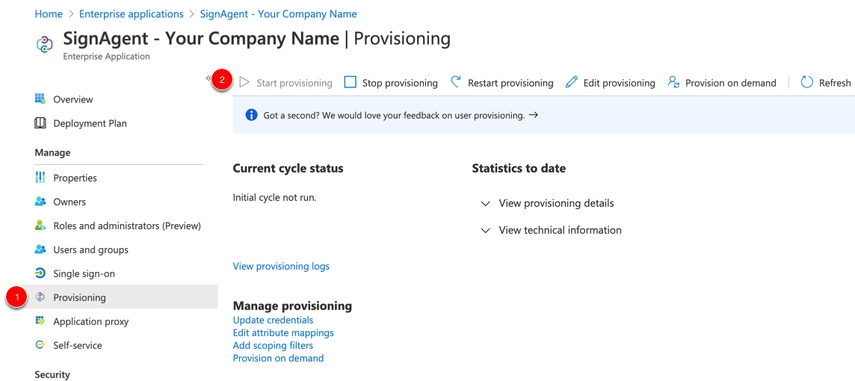This screenshot has width=855, height=381.
Task: Click the Single sign-on arrow icon
Action: click(x=40, y=274)
